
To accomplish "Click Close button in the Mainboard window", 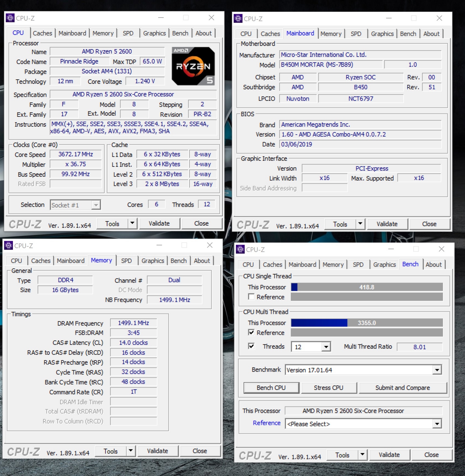I will [x=429, y=224].
